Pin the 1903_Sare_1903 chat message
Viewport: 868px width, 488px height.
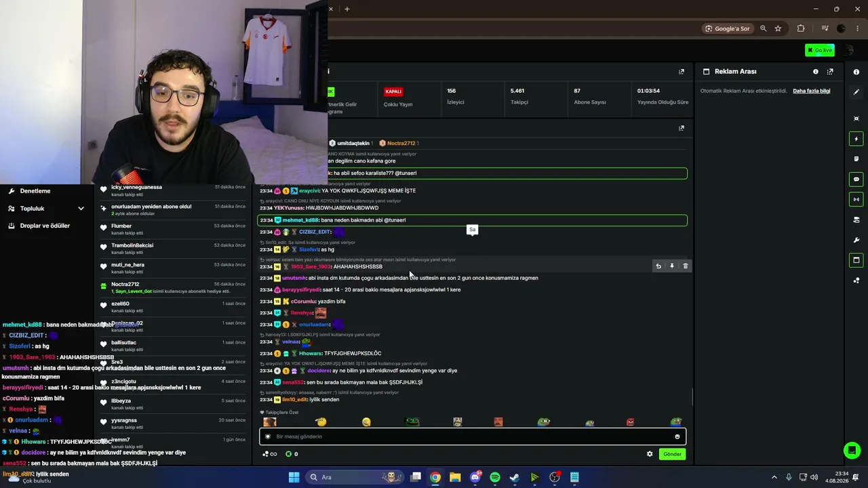(672, 266)
